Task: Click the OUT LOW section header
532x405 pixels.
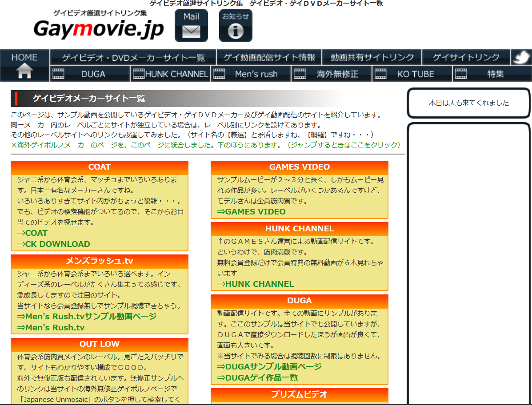Action: (100, 344)
